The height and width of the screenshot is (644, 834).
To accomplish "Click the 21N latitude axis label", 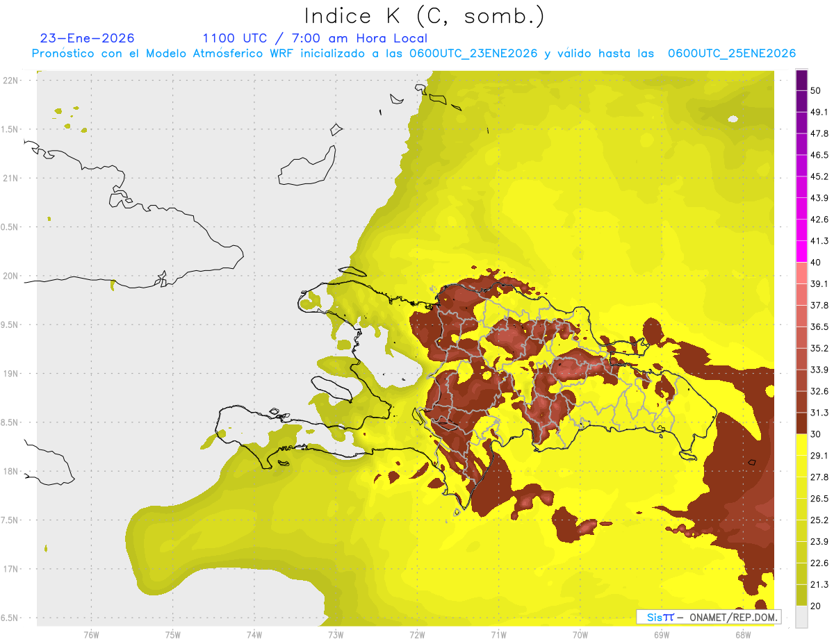I will point(12,178).
